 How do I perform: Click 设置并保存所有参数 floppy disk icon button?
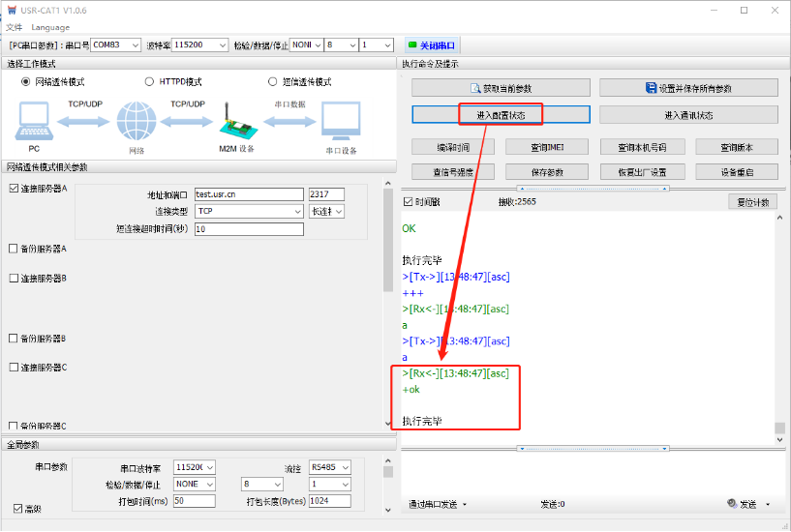652,88
